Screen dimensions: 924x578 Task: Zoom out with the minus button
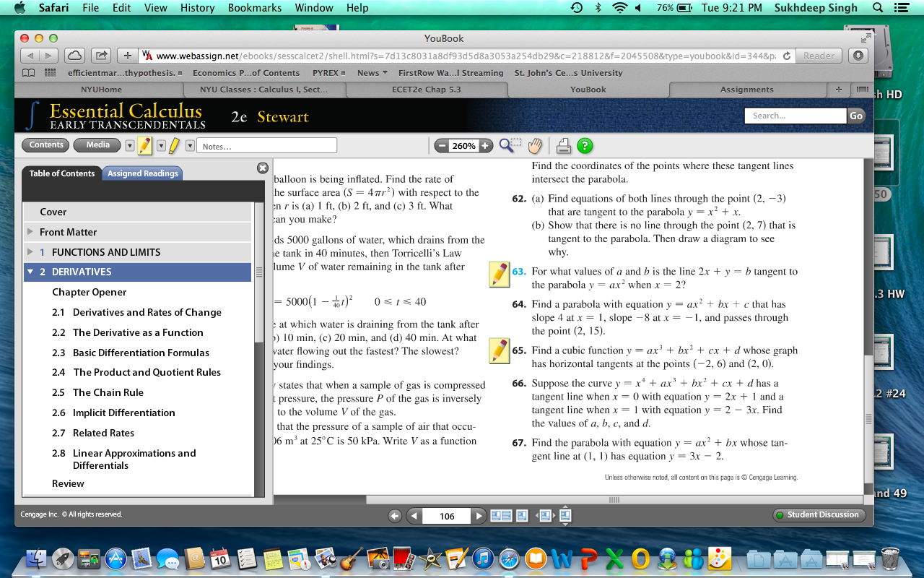[x=441, y=146]
